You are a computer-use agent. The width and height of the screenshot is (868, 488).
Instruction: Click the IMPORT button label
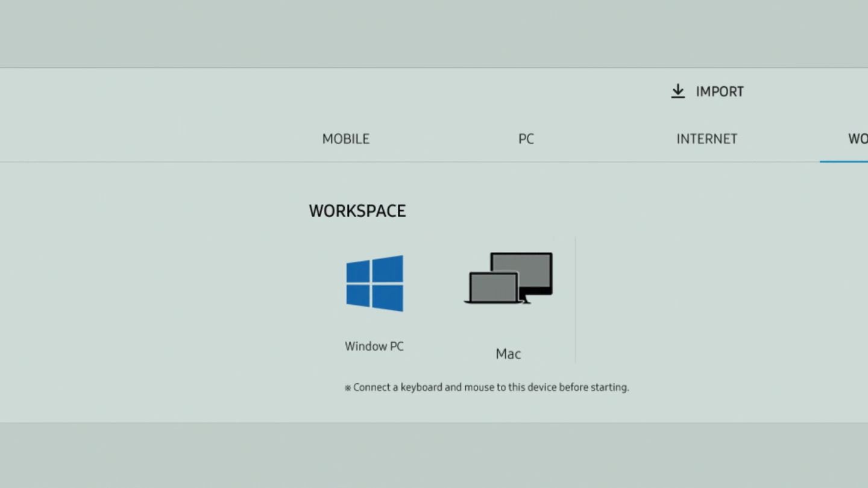click(x=720, y=92)
